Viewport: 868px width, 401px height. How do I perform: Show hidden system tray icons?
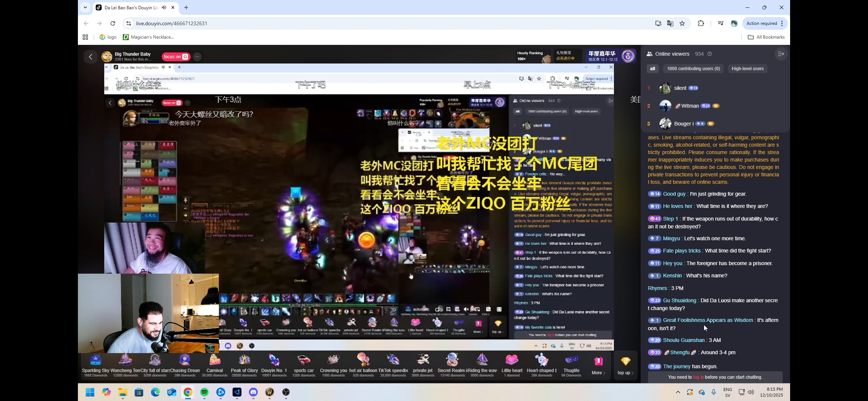coord(678,392)
